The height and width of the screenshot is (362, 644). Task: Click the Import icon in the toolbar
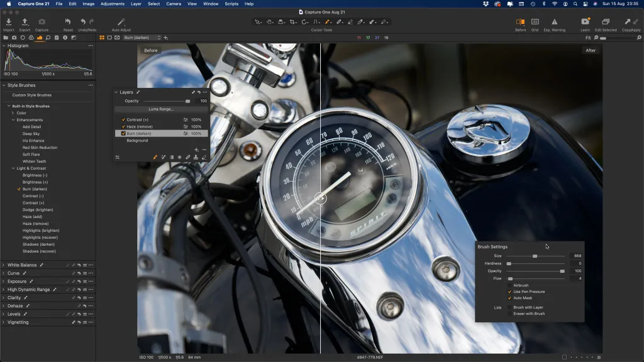tap(9, 22)
